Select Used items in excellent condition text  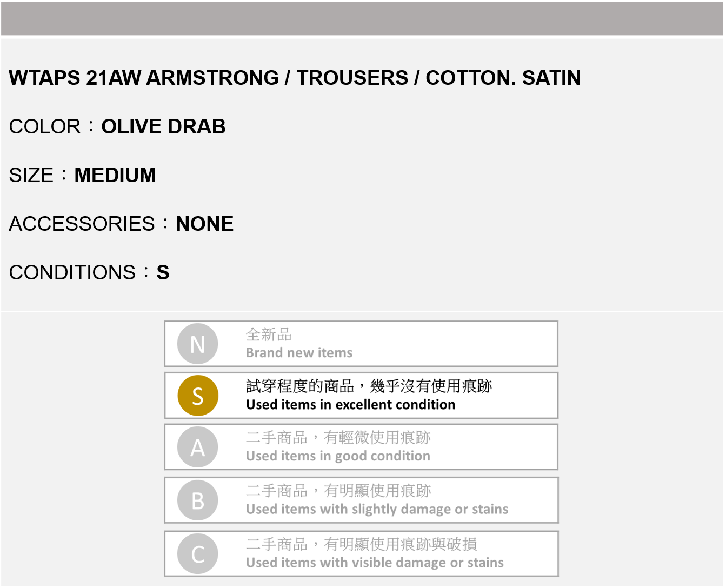[x=350, y=405]
